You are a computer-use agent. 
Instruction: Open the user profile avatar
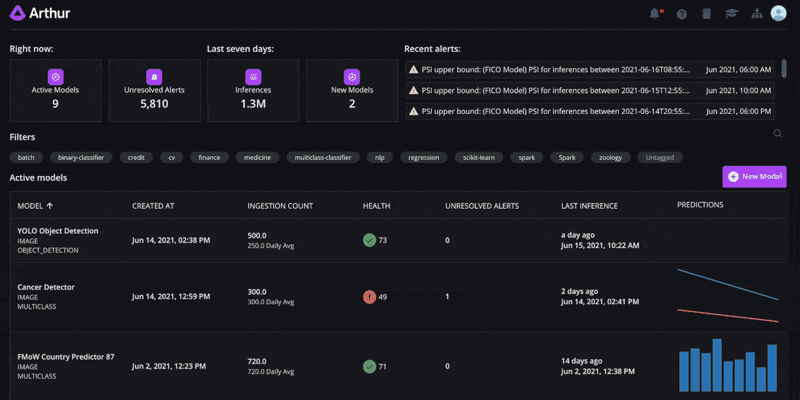coord(779,14)
